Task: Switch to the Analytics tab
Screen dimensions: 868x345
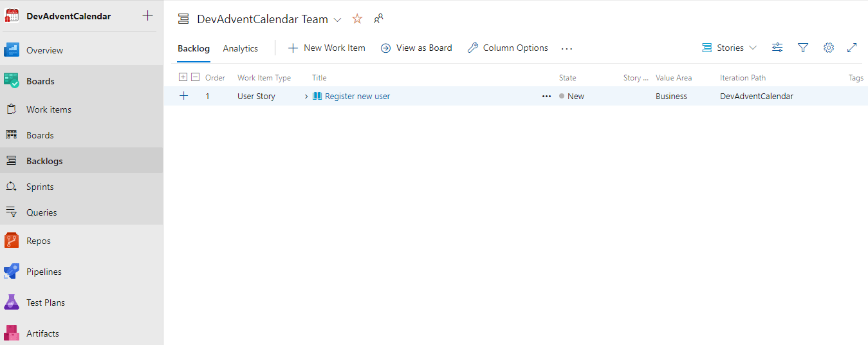Action: pos(240,48)
